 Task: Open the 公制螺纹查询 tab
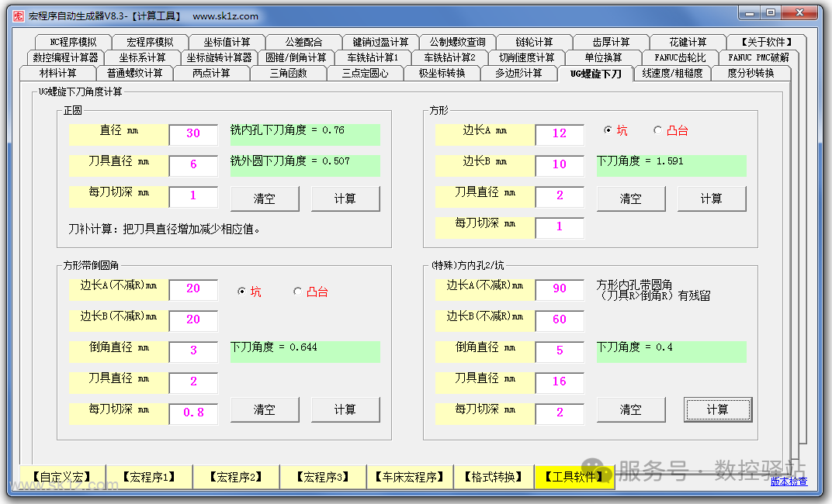point(457,42)
